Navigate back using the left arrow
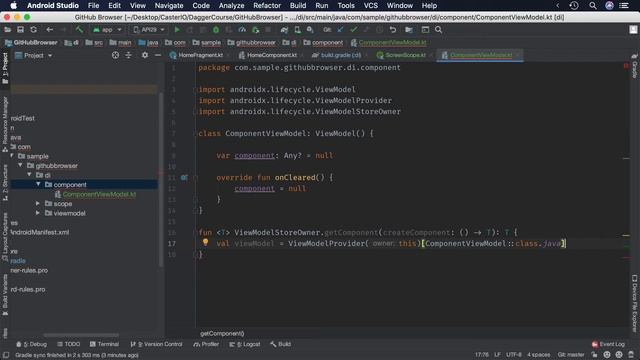The height and width of the screenshot is (360, 640). coord(49,30)
